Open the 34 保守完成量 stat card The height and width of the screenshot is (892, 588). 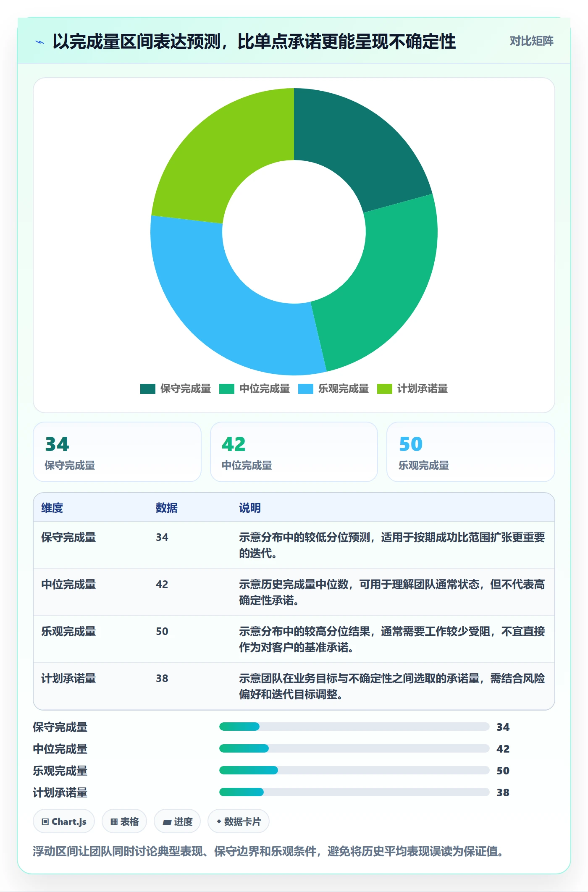117,452
